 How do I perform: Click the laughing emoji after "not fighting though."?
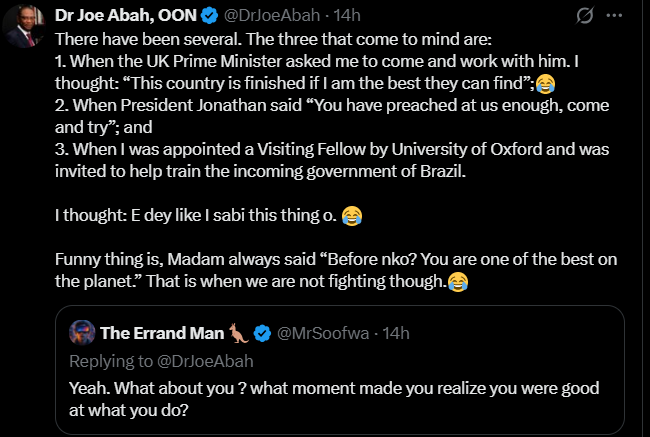458,282
